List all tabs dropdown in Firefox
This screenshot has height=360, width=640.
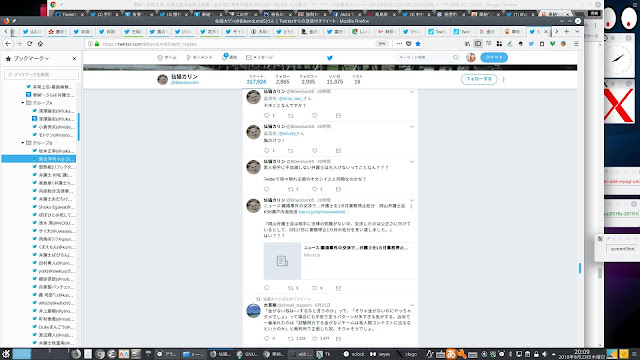tap(577, 31)
